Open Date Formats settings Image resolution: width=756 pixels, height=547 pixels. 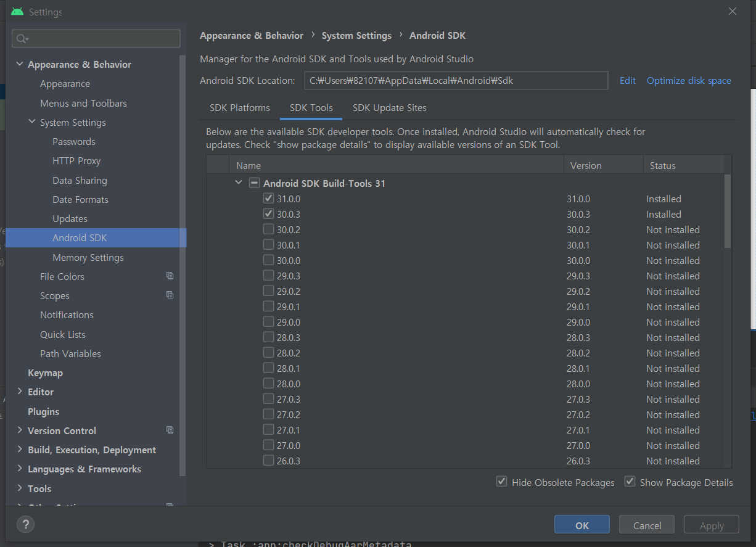point(80,200)
